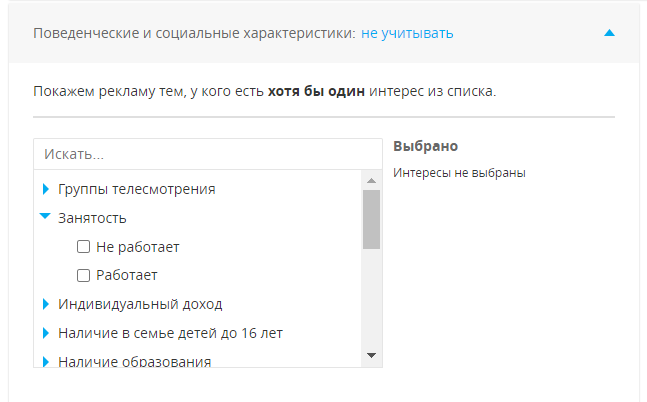Click the Поведенческие и социальные характеристики header
Viewport: 647px width, 402px height.
pos(194,33)
